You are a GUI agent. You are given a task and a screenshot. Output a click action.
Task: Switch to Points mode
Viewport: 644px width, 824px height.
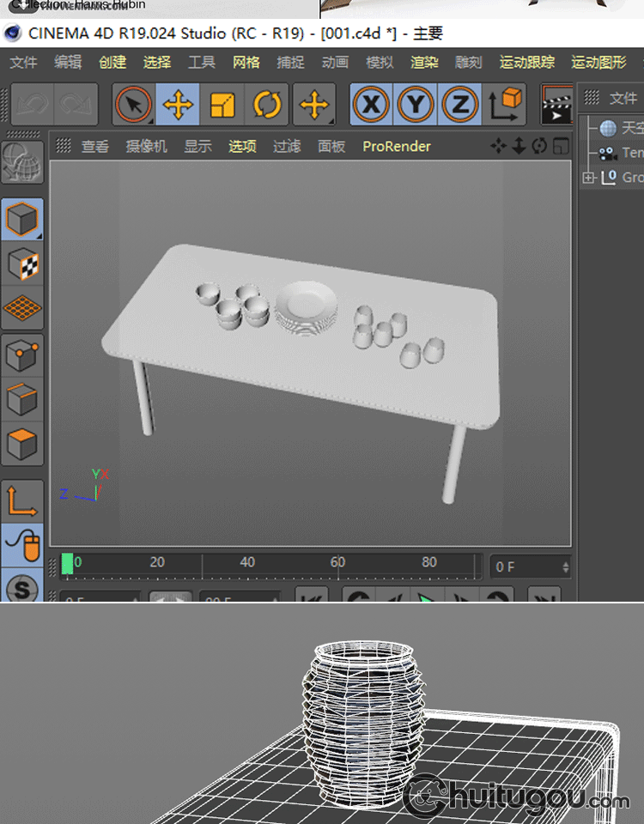(x=22, y=354)
